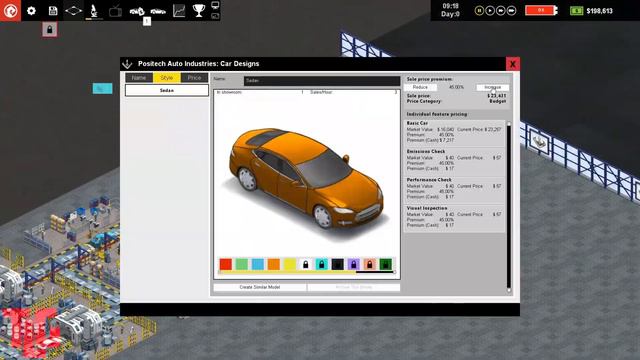The width and height of the screenshot is (640, 360).
Task: Click the locked white color swatch
Action: (305, 264)
